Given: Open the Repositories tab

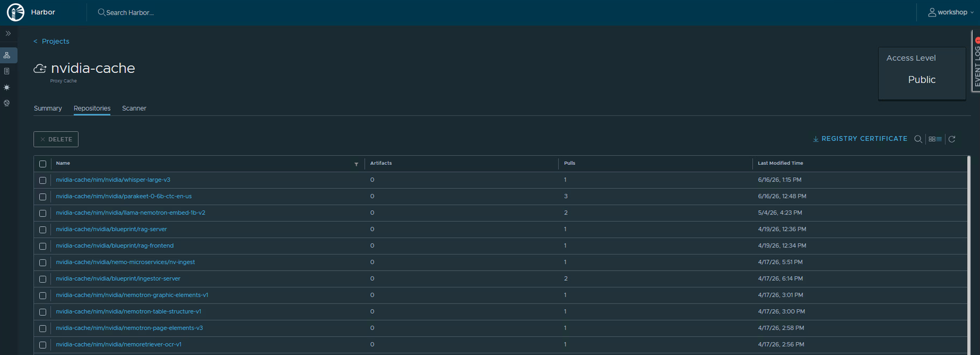Looking at the screenshot, I should 92,109.
